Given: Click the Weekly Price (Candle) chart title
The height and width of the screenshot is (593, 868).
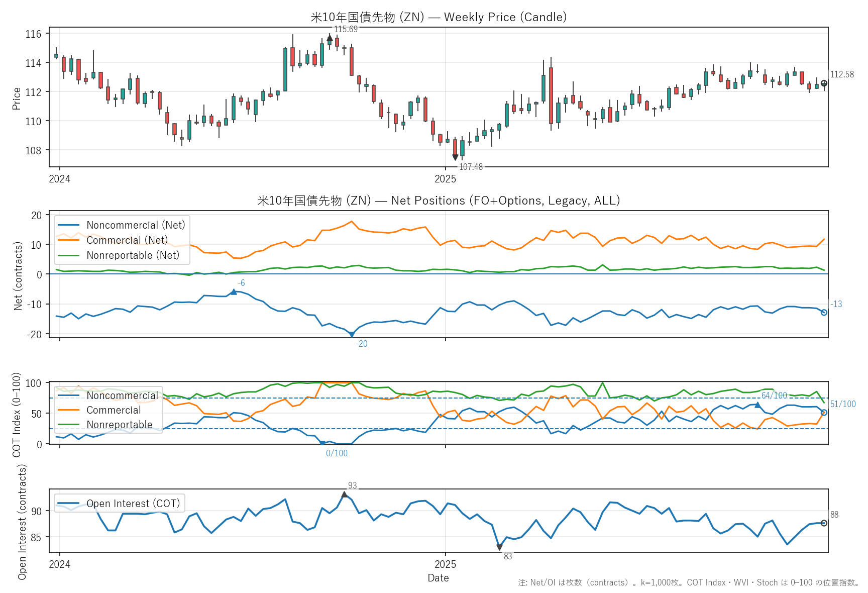Looking at the screenshot, I should (439, 17).
